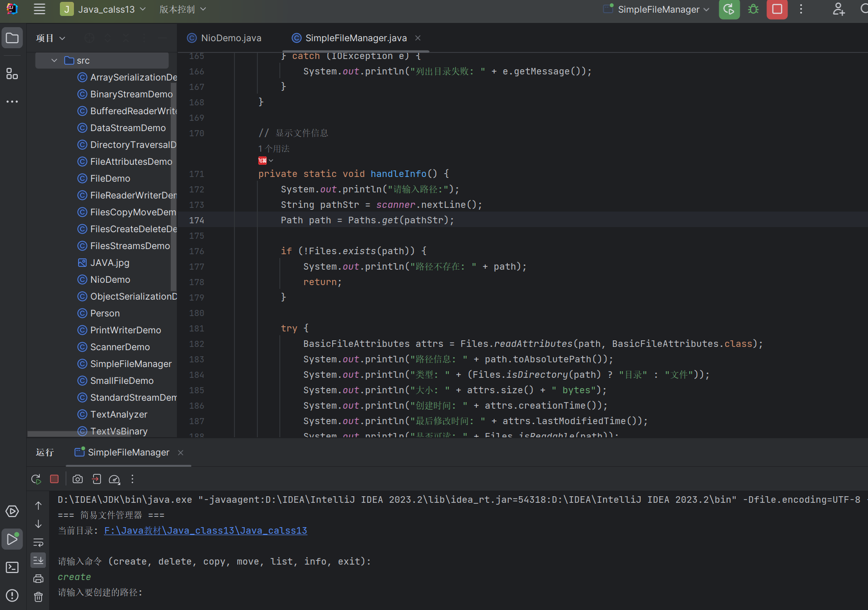Open the Structure tool window icon
The width and height of the screenshot is (868, 610).
coord(12,73)
